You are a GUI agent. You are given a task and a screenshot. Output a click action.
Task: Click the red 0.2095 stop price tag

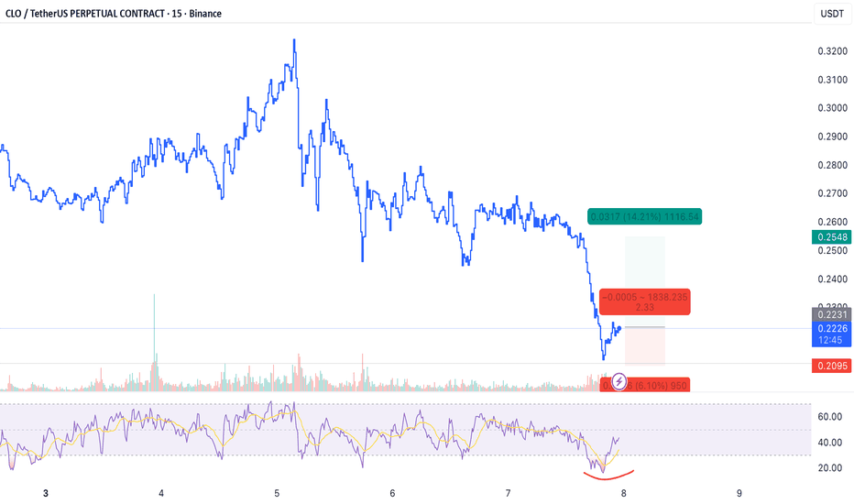(x=832, y=366)
